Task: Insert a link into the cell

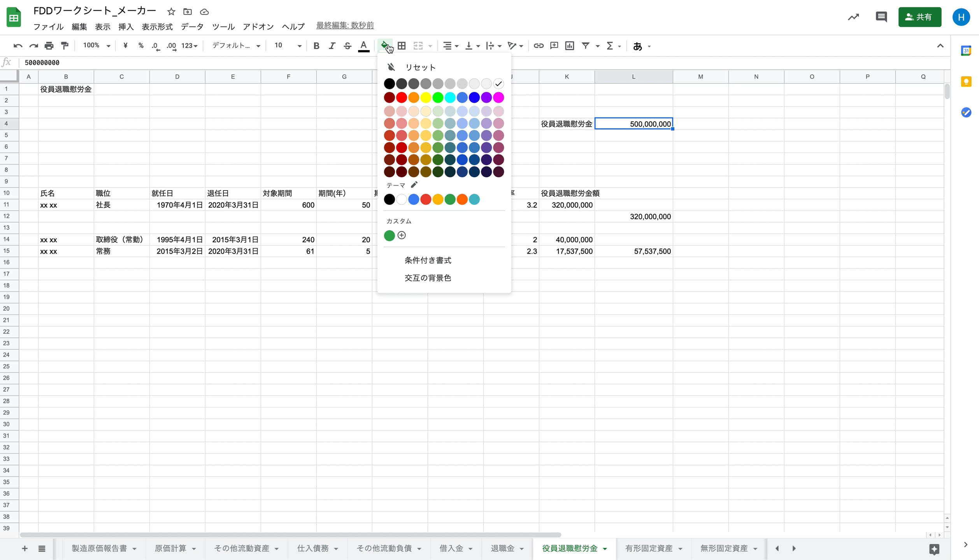Action: [539, 45]
